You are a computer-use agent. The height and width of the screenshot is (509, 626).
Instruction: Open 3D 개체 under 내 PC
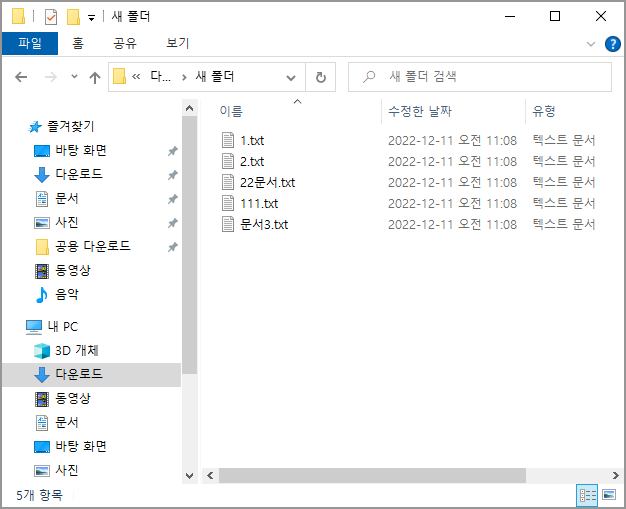(x=77, y=351)
